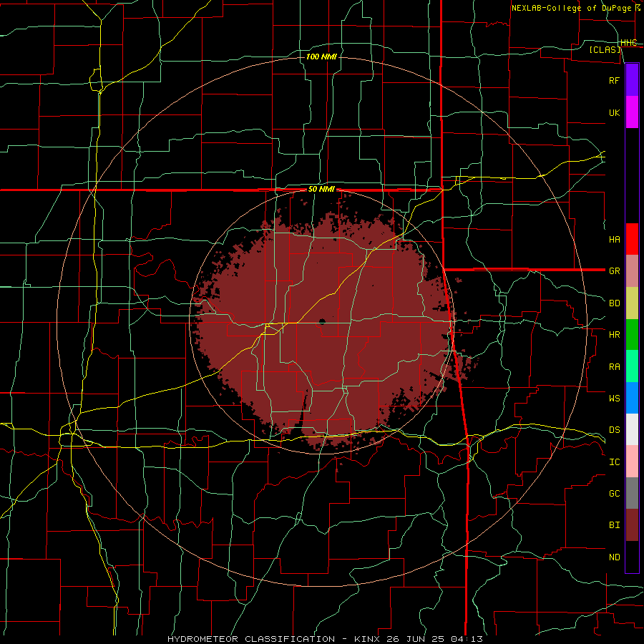Click the 'BD' legend label
This screenshot has height=644, width=644.
(x=615, y=303)
